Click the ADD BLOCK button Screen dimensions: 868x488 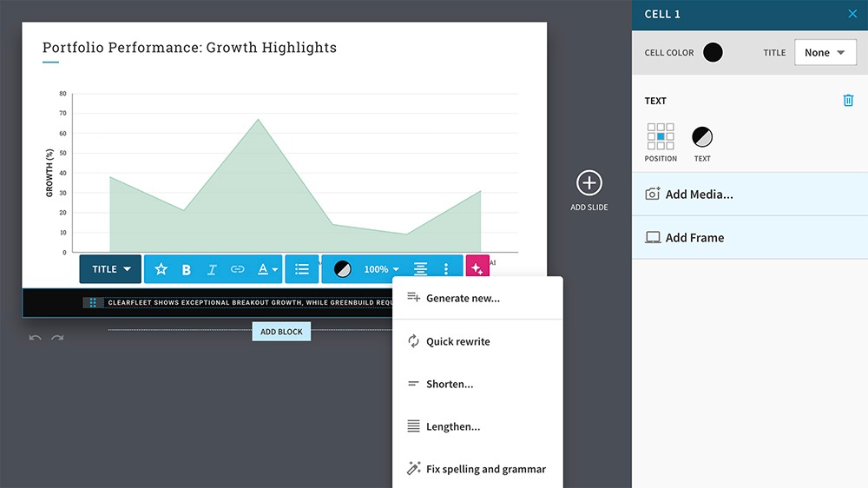(x=281, y=332)
